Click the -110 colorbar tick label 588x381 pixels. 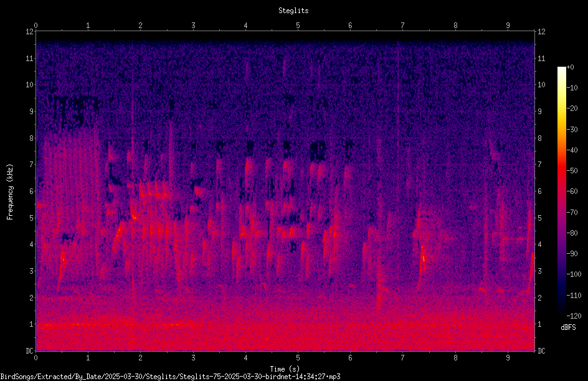(x=574, y=296)
